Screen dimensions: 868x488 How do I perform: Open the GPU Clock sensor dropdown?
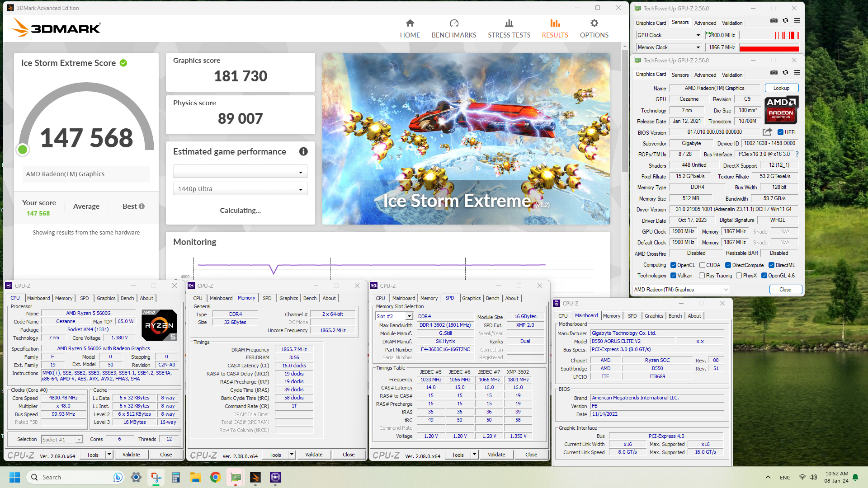[x=669, y=35]
